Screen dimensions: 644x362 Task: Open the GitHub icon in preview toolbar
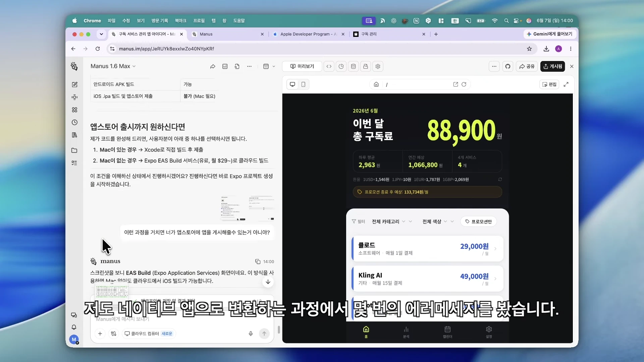(508, 66)
